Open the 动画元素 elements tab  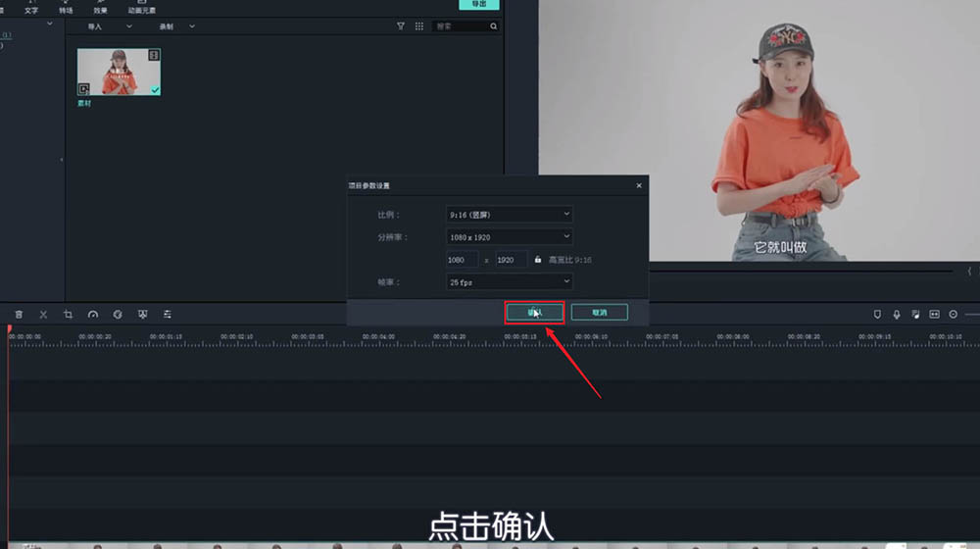tap(142, 7)
